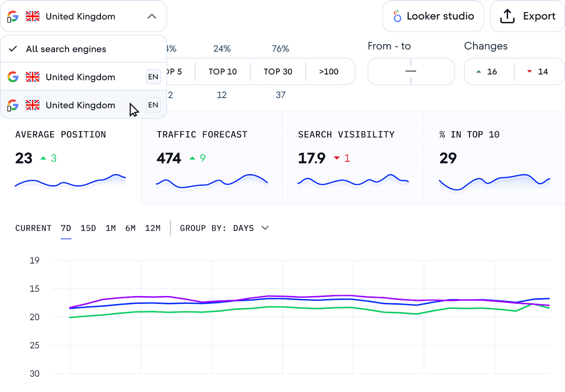The height and width of the screenshot is (392, 565).
Task: Click the Search Visibility sparkline
Action: point(353,180)
